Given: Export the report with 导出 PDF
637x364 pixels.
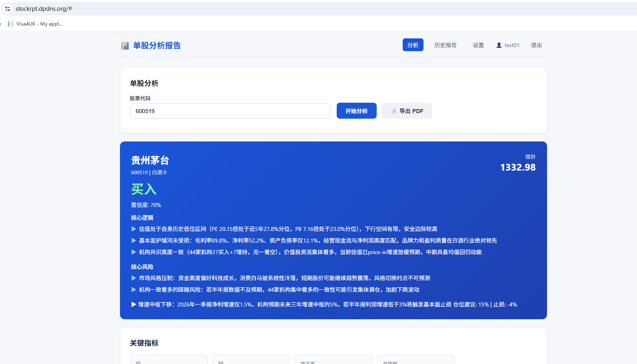Looking at the screenshot, I should tap(407, 111).
